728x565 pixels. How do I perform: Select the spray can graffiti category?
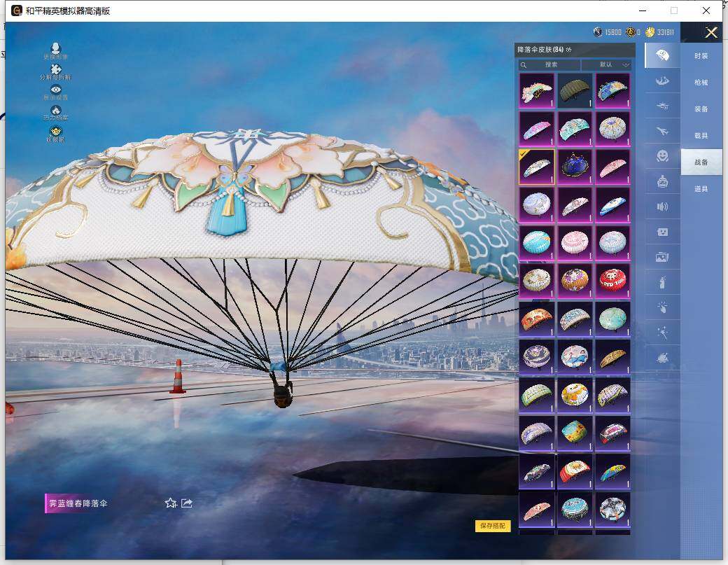coord(661,283)
